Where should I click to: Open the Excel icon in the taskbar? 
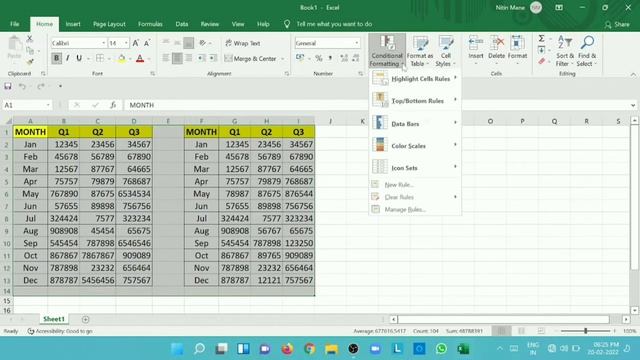click(x=463, y=349)
